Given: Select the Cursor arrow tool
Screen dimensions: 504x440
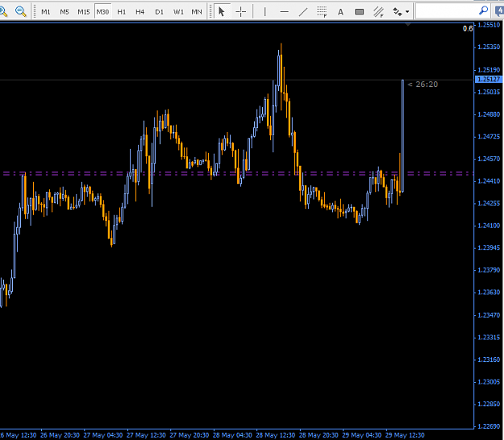Looking at the screenshot, I should (222, 12).
